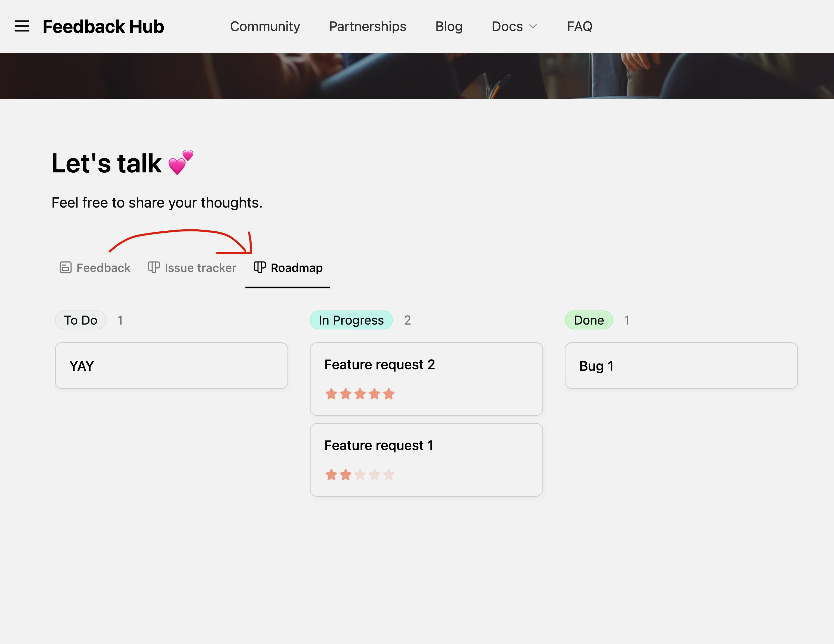Image resolution: width=834 pixels, height=644 pixels.
Task: Open the Bug 1 card
Action: [681, 366]
